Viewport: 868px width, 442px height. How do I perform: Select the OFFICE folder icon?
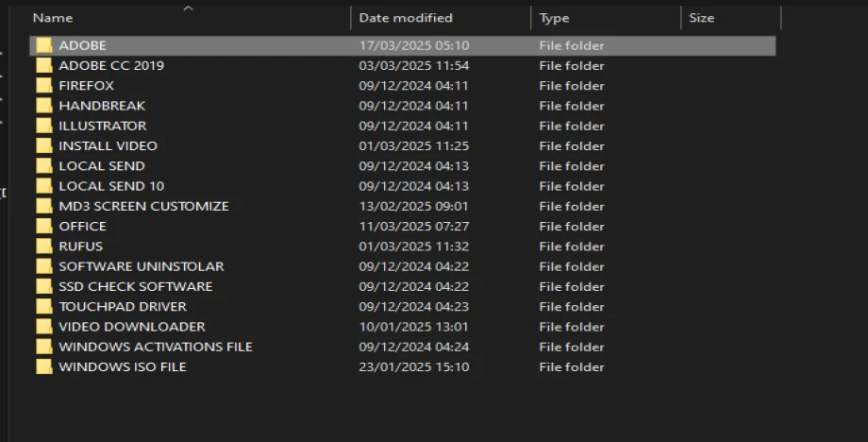click(43, 227)
